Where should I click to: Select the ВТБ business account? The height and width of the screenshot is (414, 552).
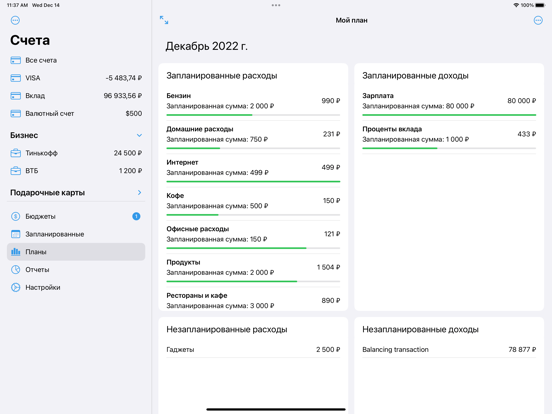(76, 171)
